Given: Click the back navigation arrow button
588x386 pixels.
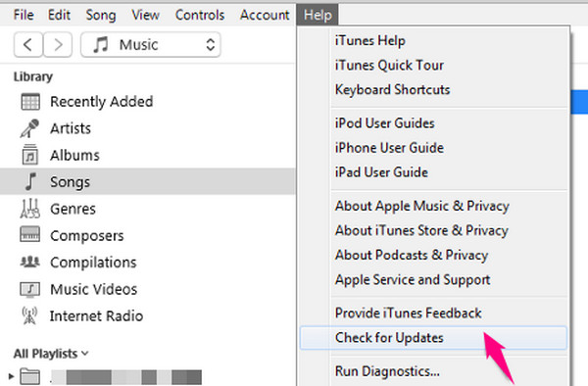Looking at the screenshot, I should (x=28, y=45).
